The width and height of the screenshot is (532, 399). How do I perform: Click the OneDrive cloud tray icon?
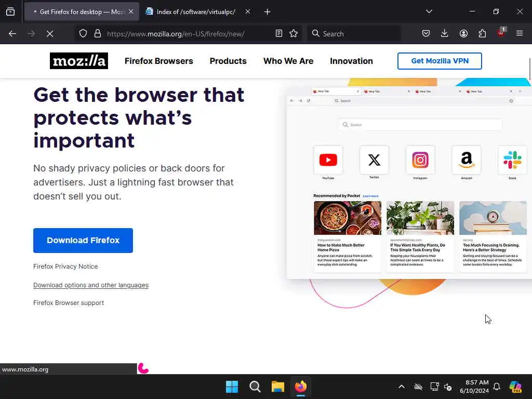(418, 387)
